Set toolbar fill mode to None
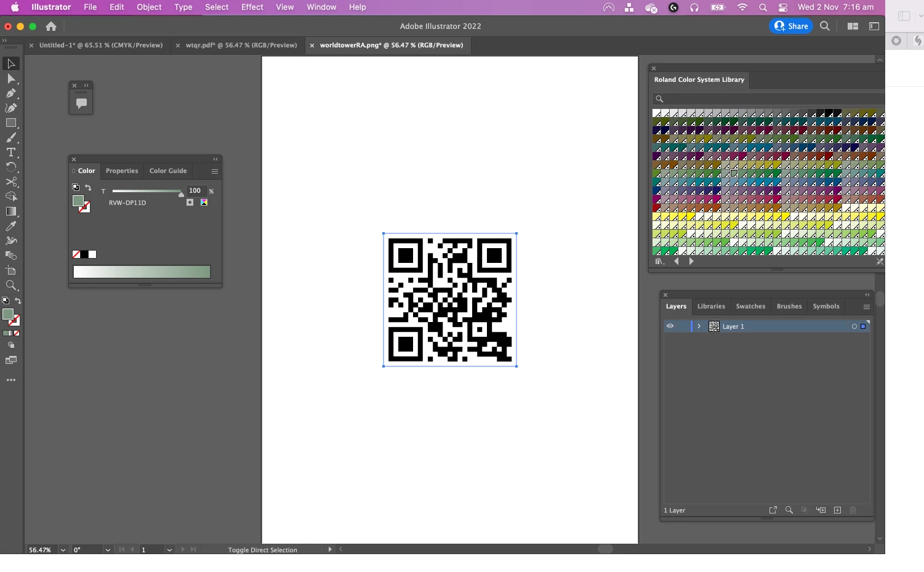The width and height of the screenshot is (924, 572). pyautogui.click(x=17, y=334)
